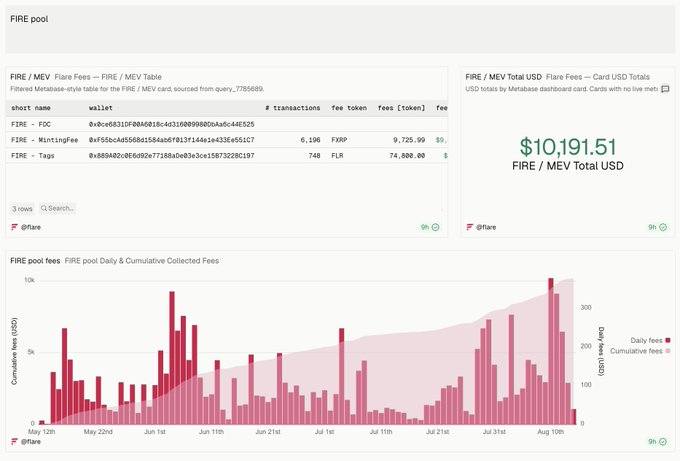Select the FIRE - MintingFee row name
This screenshot has height=461, width=680.
tap(45, 140)
